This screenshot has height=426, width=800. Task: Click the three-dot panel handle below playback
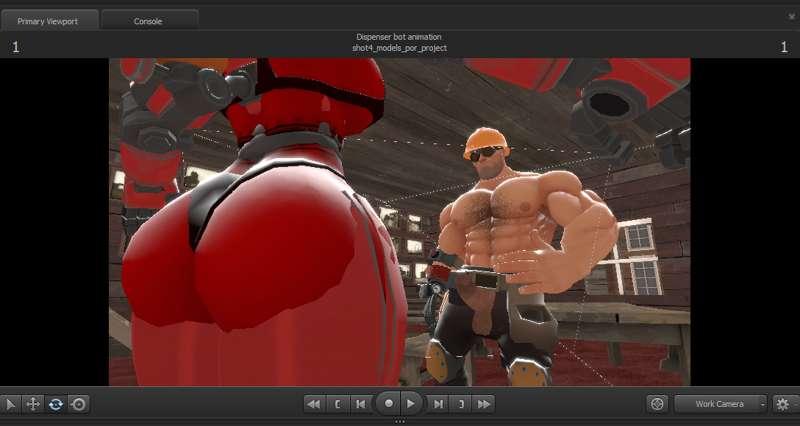click(x=399, y=421)
